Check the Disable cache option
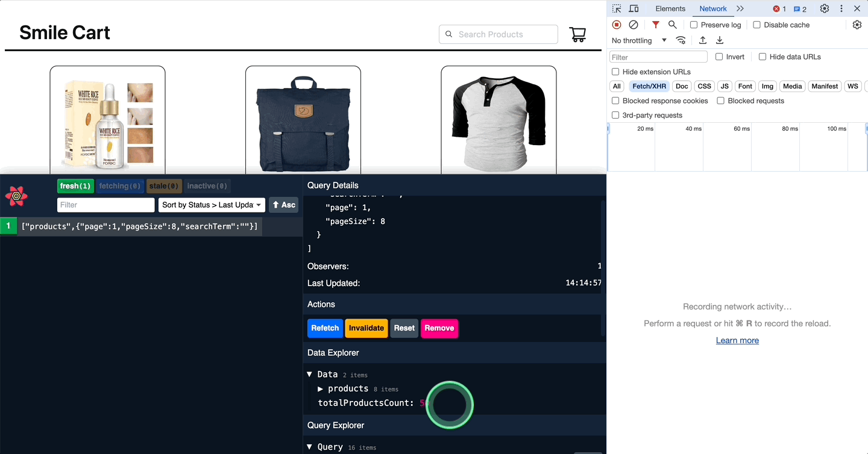Viewport: 868px width, 454px height. coord(756,25)
